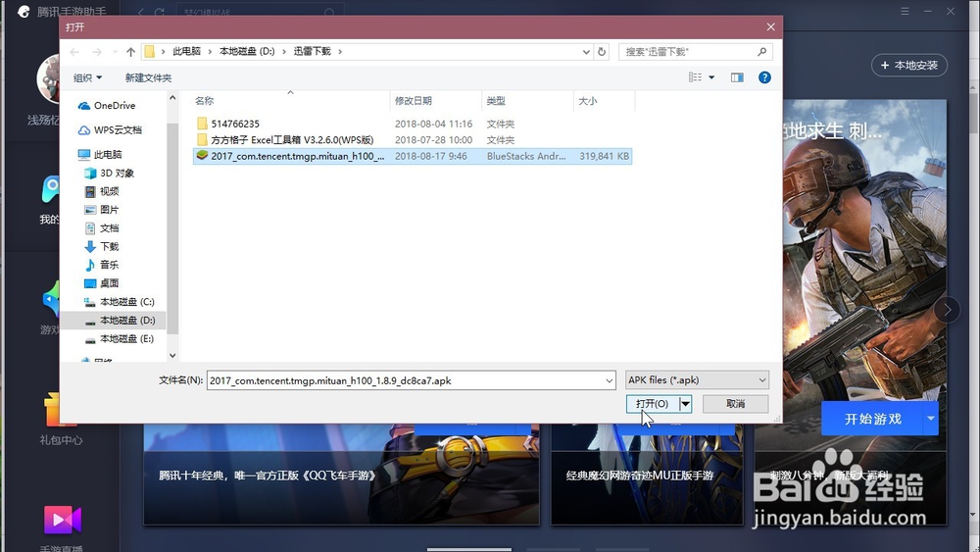Viewport: 980px width, 552px height.
Task: Select OneDrive in the navigation pane
Action: (107, 106)
